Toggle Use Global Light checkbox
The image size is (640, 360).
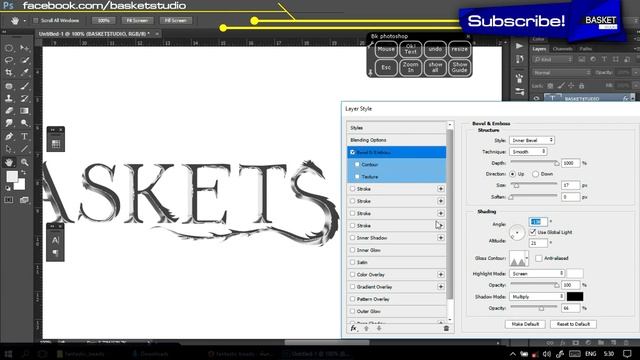pos(533,232)
